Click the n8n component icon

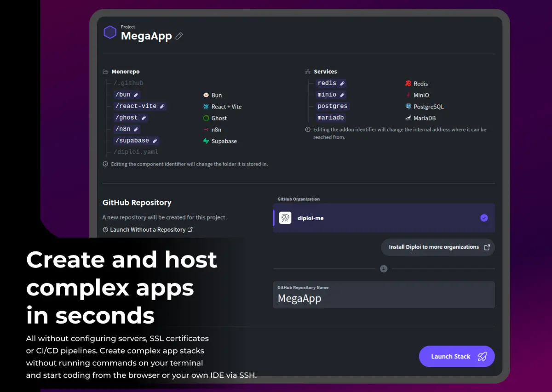[x=206, y=130]
